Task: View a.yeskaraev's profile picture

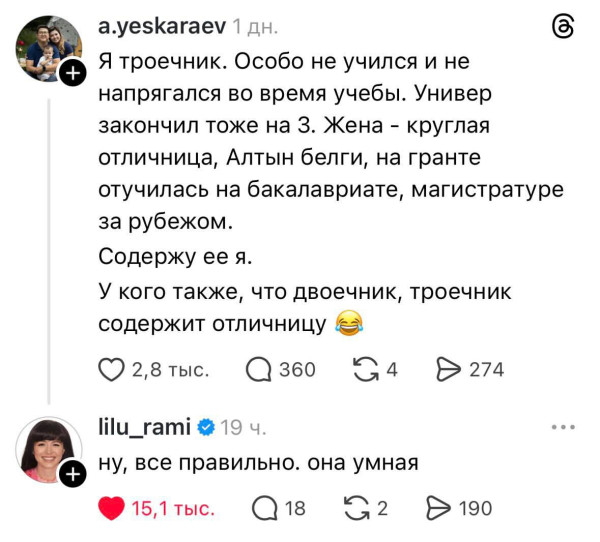Action: pyautogui.click(x=48, y=48)
